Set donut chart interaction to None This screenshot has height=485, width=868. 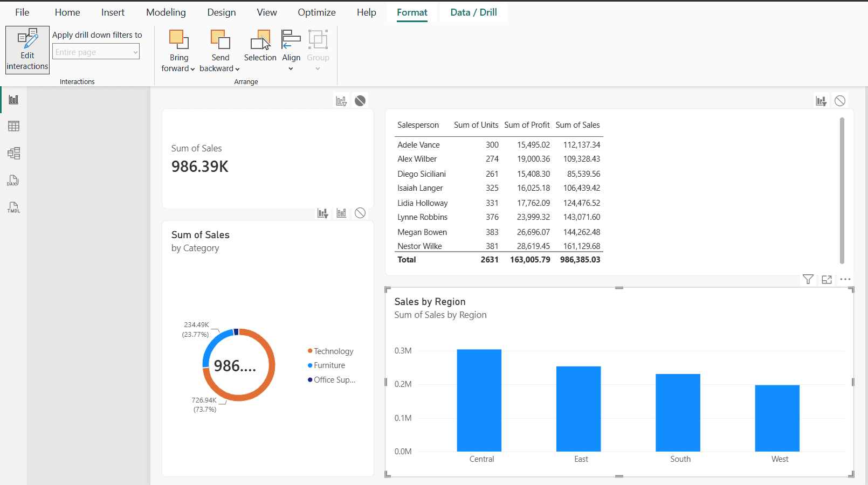click(360, 213)
